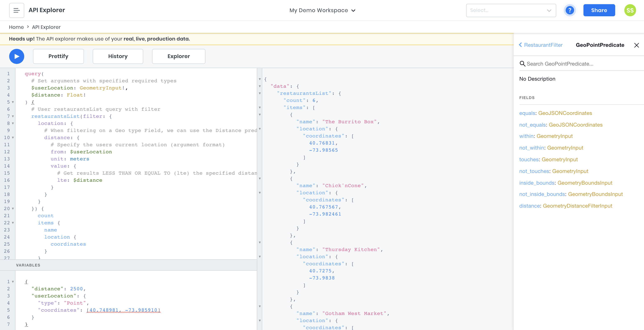
Task: Open the distance: GeometryDistanceFilterInput field
Action: click(530, 206)
